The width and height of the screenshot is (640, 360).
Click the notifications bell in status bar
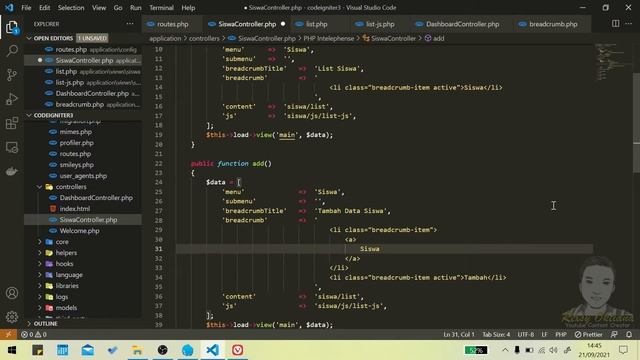(x=629, y=334)
